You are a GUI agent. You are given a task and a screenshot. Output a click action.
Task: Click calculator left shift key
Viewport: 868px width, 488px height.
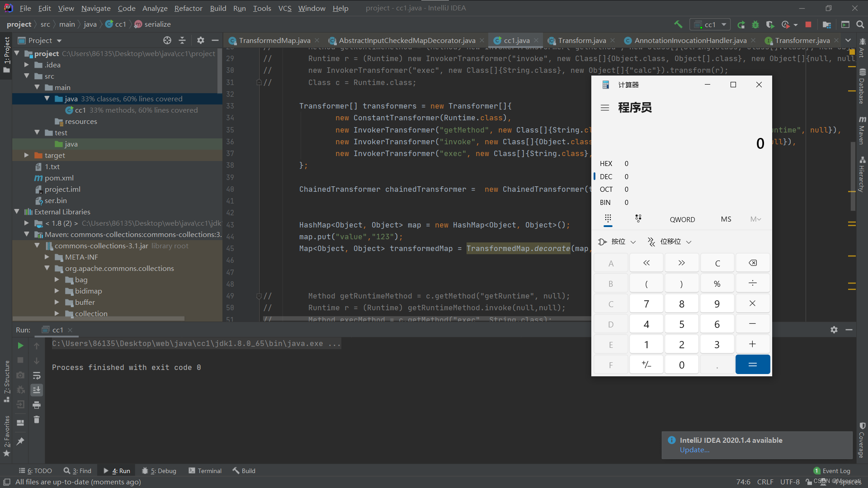[646, 263]
